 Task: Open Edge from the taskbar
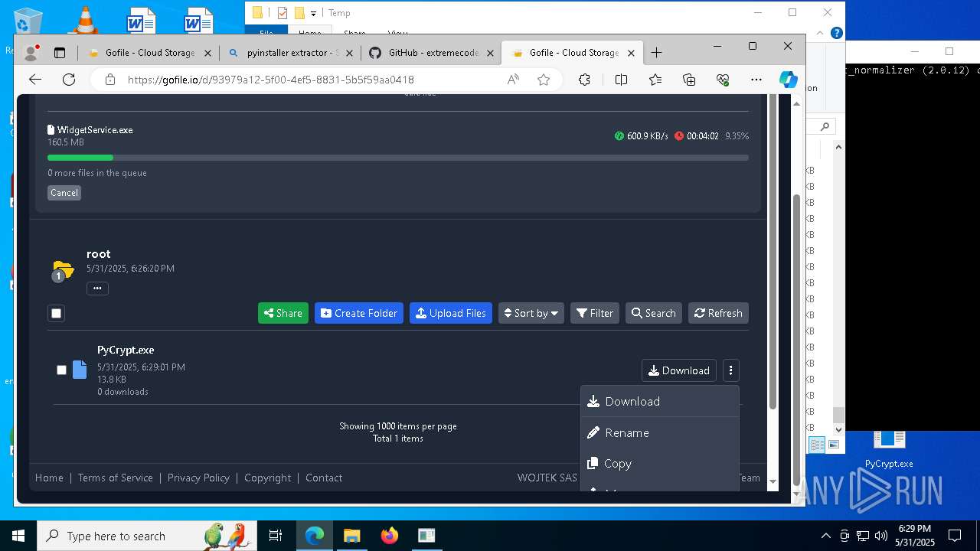315,536
